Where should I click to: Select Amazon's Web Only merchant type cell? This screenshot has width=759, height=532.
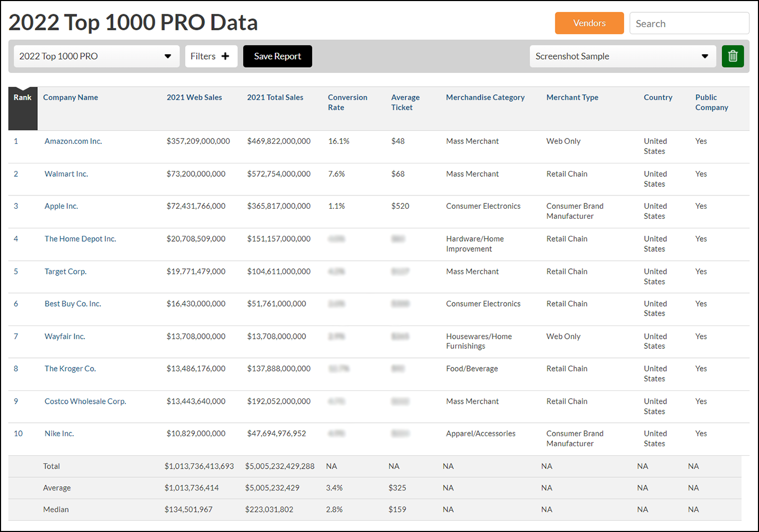[563, 141]
